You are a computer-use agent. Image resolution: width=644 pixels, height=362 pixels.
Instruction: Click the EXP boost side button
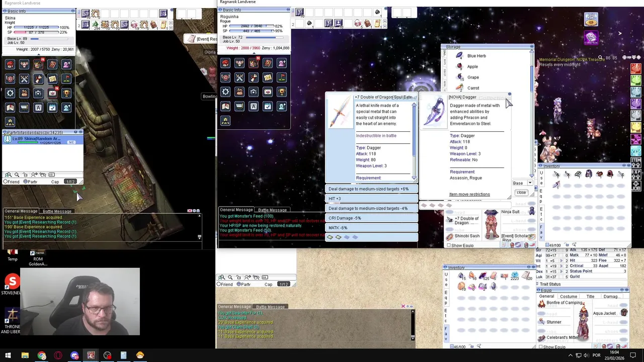click(636, 173)
